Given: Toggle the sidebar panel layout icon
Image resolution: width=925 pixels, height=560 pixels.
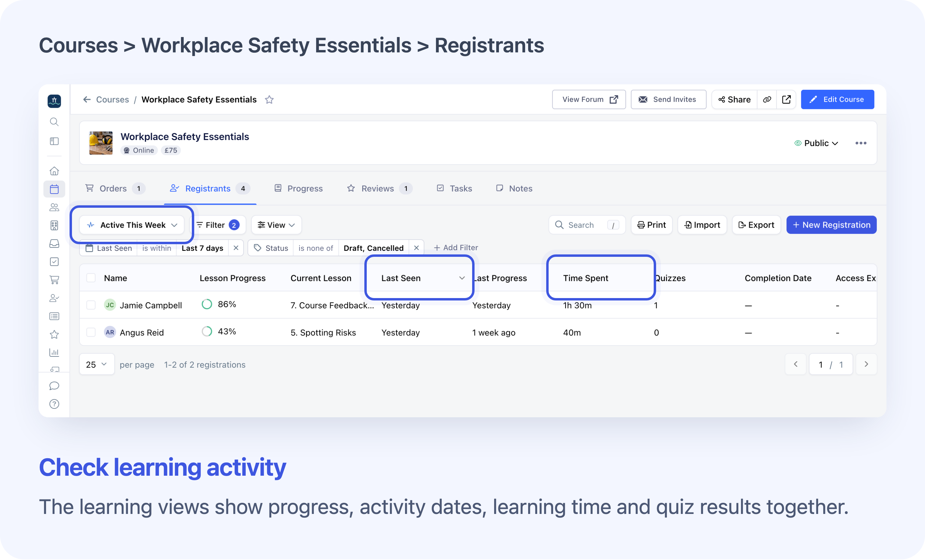Looking at the screenshot, I should (x=54, y=141).
